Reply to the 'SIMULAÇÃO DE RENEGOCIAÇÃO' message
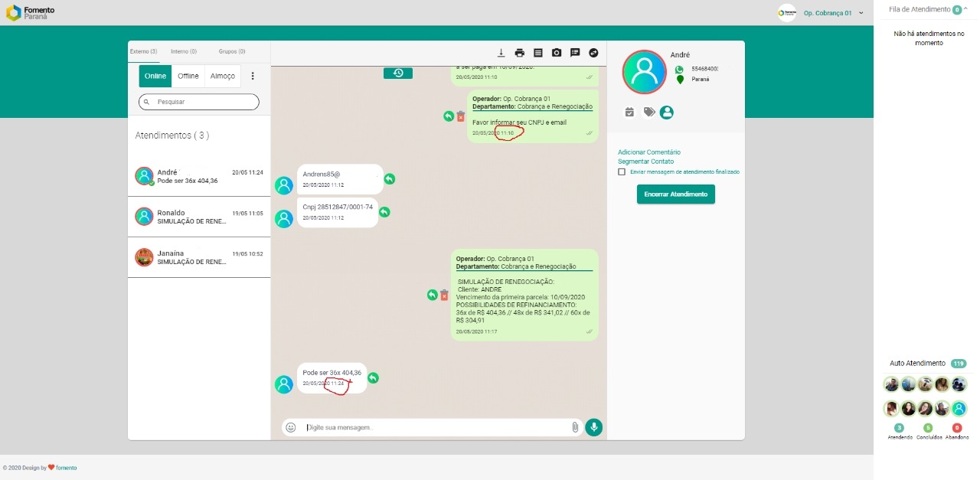 point(432,295)
